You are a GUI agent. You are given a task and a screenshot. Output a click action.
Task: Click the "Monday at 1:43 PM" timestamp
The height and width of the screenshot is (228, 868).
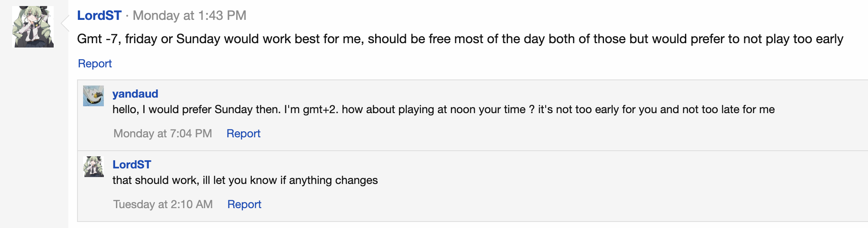[189, 16]
